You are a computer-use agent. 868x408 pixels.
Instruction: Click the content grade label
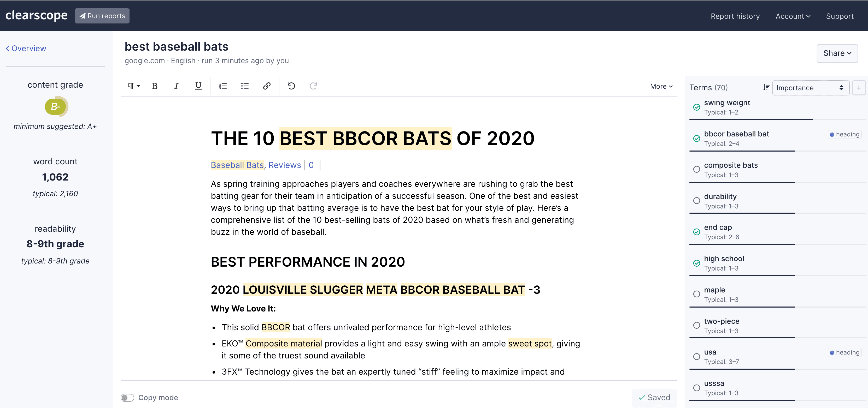[x=55, y=85]
